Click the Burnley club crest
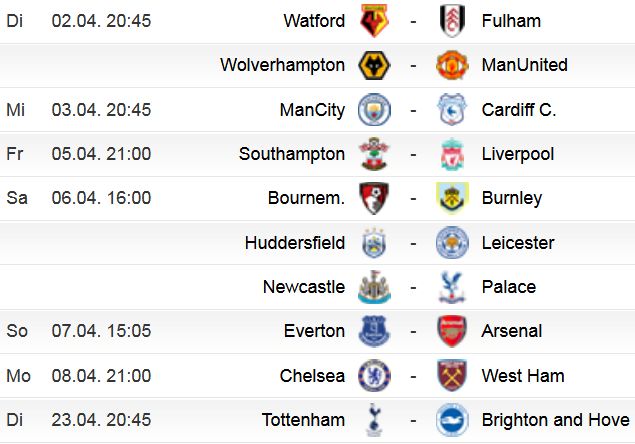 [452, 198]
